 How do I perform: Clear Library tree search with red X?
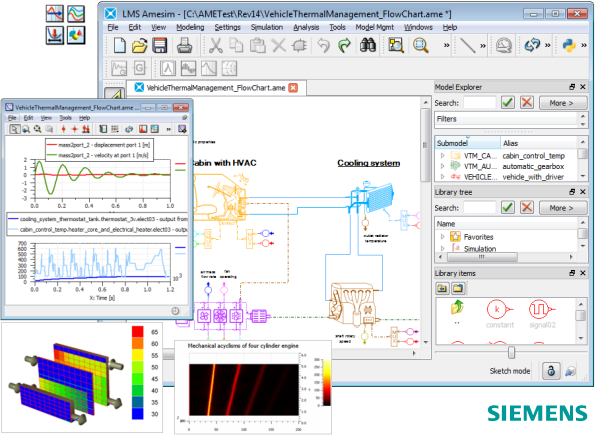[x=527, y=207]
